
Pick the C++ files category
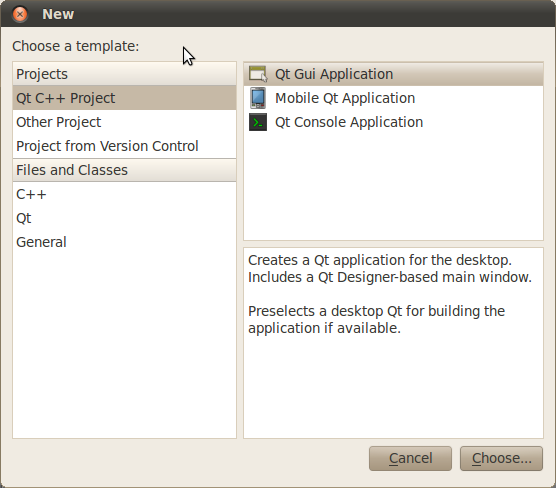(x=124, y=194)
